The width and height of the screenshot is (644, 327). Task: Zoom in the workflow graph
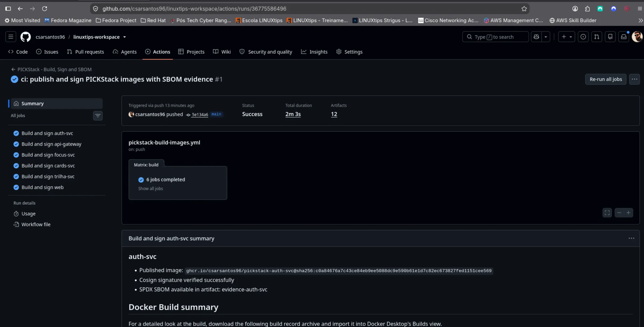[628, 213]
